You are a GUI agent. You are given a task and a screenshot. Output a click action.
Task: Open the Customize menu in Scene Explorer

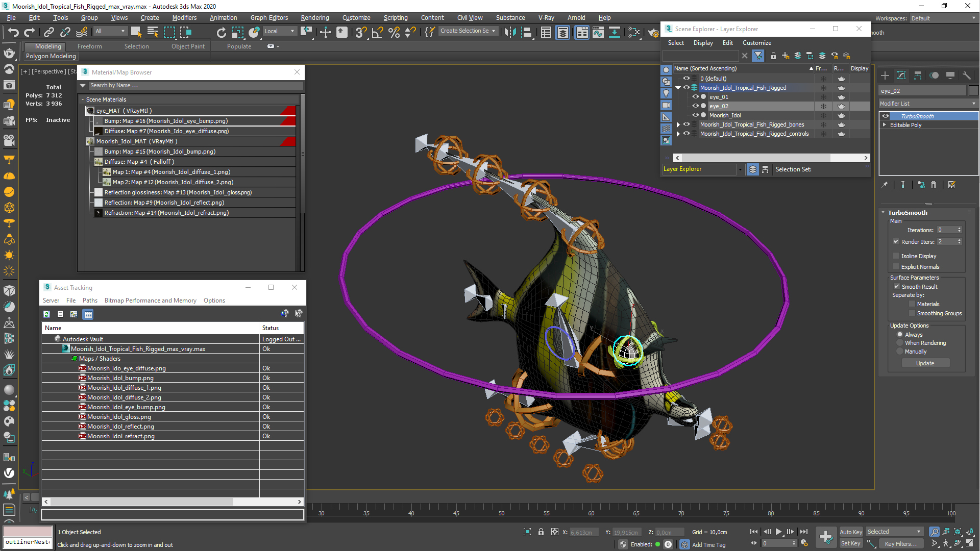coord(757,43)
